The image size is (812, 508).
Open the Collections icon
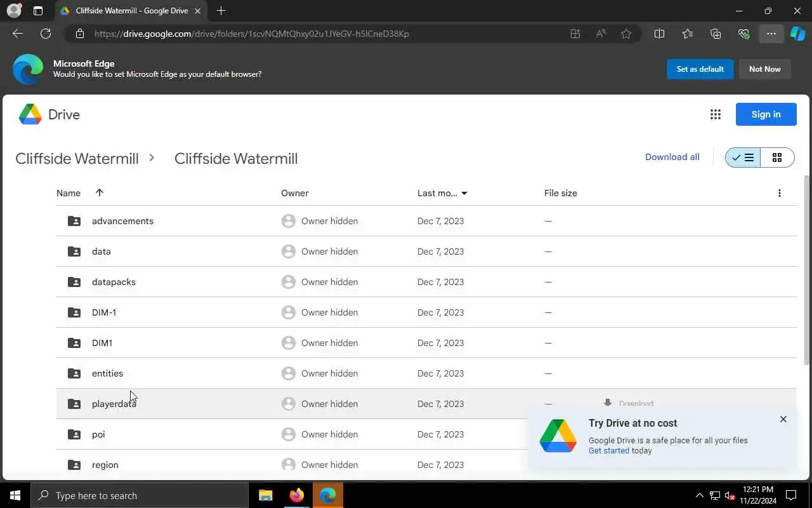click(716, 34)
